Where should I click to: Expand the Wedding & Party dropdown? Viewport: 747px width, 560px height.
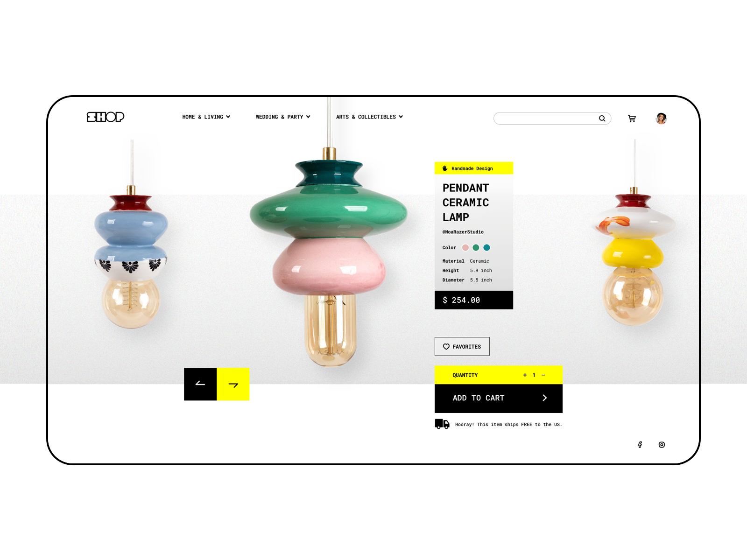283,117
